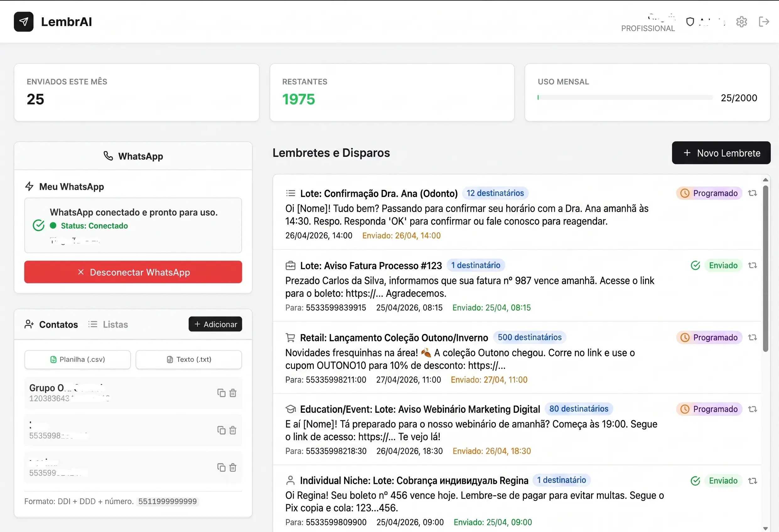779x532 pixels.
Task: Click the Programado status on Retail reminder
Action: (x=709, y=337)
